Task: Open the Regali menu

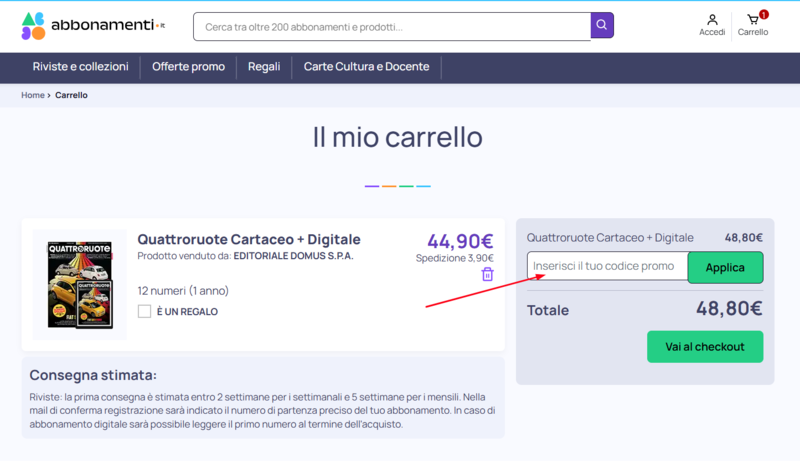Action: (264, 67)
